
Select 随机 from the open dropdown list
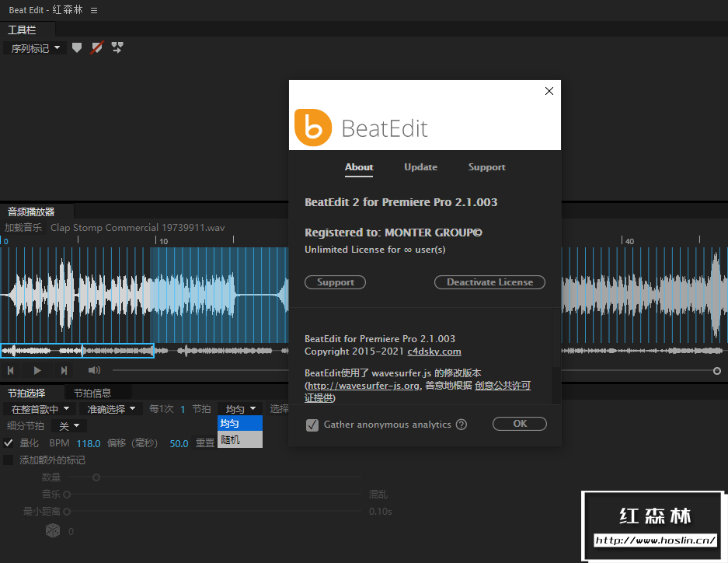(230, 440)
